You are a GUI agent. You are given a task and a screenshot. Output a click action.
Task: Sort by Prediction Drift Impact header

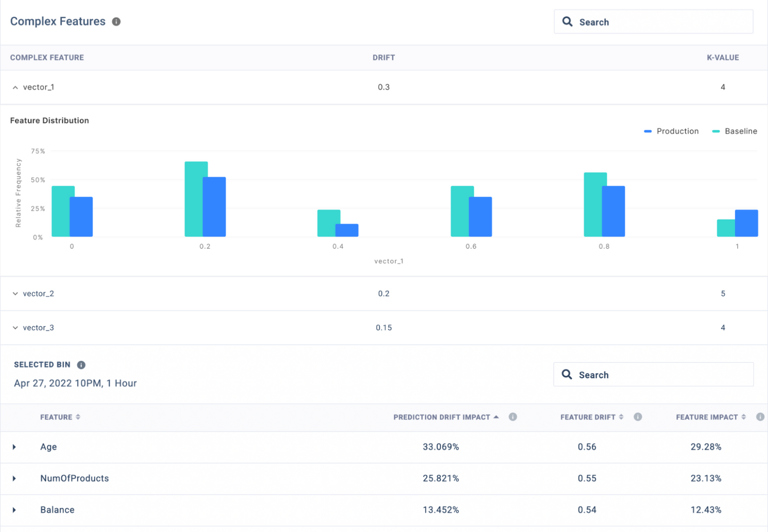(442, 417)
